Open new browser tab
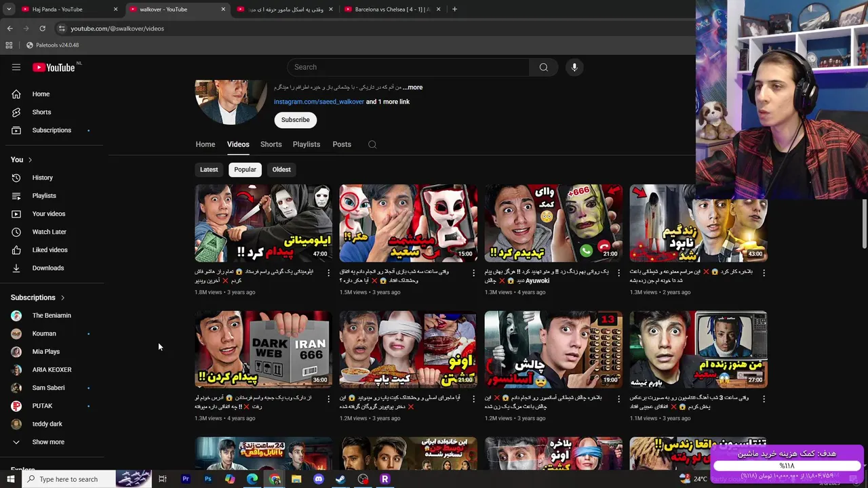Image resolution: width=868 pixels, height=488 pixels. click(454, 9)
